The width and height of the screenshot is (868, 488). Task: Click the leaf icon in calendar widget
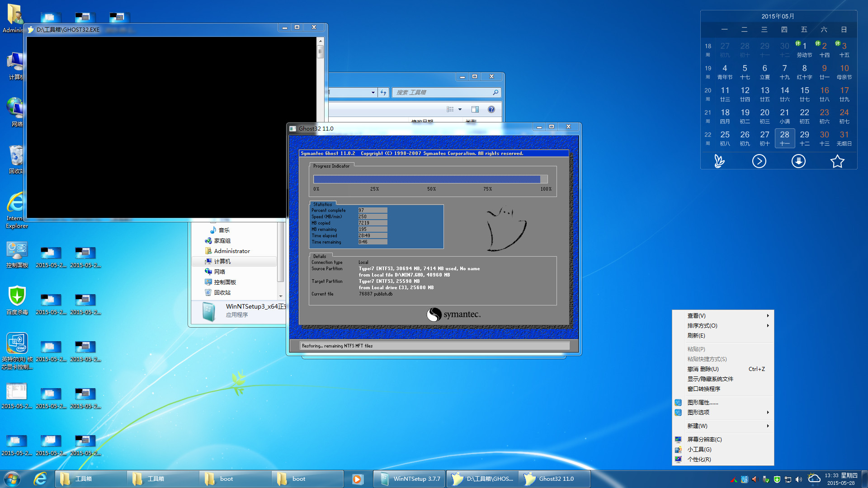pos(719,161)
